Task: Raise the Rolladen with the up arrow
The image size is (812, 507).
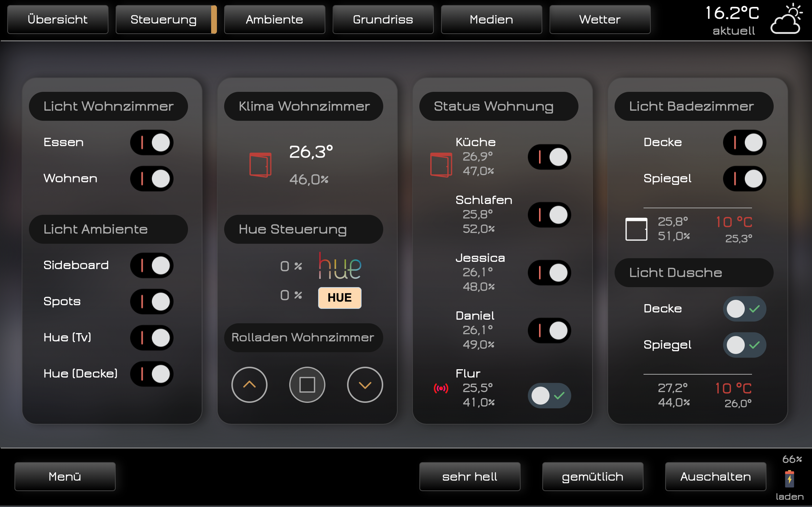Action: coord(249,385)
